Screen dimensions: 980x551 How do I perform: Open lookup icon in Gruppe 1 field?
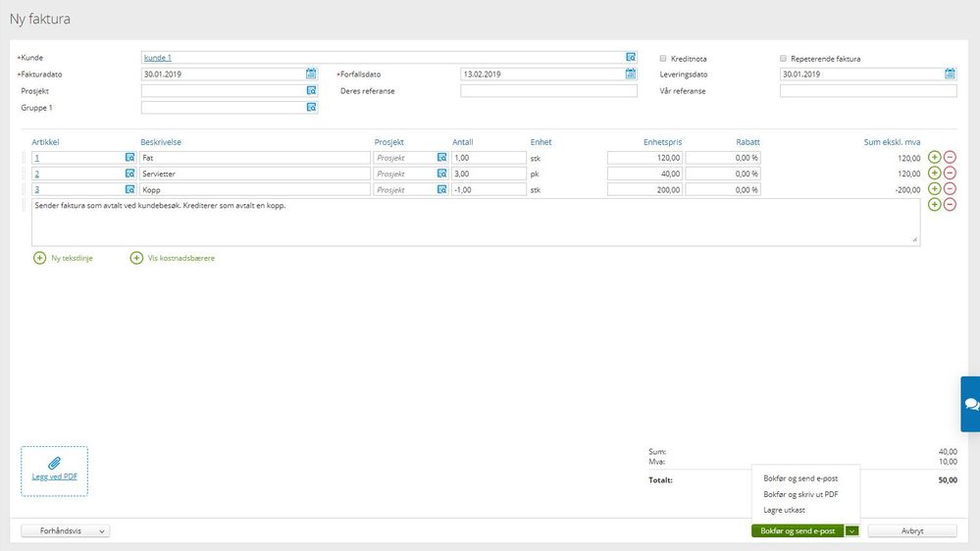[x=311, y=108]
